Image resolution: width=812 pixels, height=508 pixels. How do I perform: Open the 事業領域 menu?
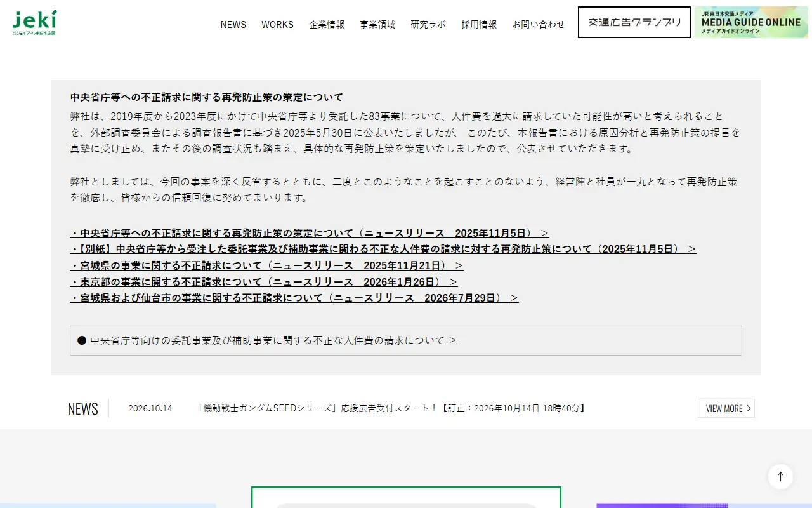click(x=377, y=24)
